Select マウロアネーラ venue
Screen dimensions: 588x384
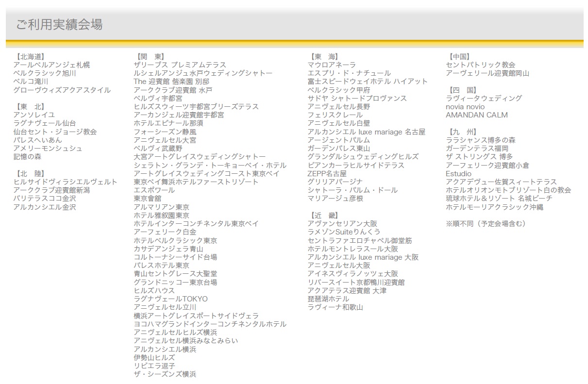click(x=332, y=65)
